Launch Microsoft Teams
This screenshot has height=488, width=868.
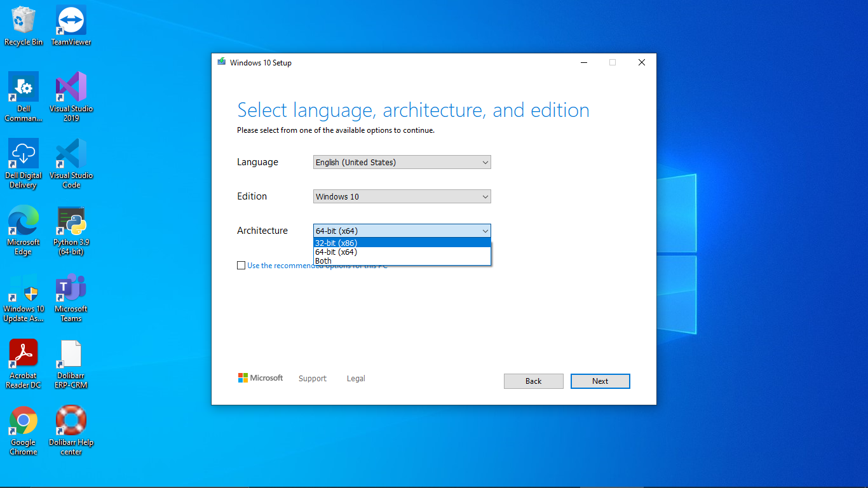coord(70,287)
